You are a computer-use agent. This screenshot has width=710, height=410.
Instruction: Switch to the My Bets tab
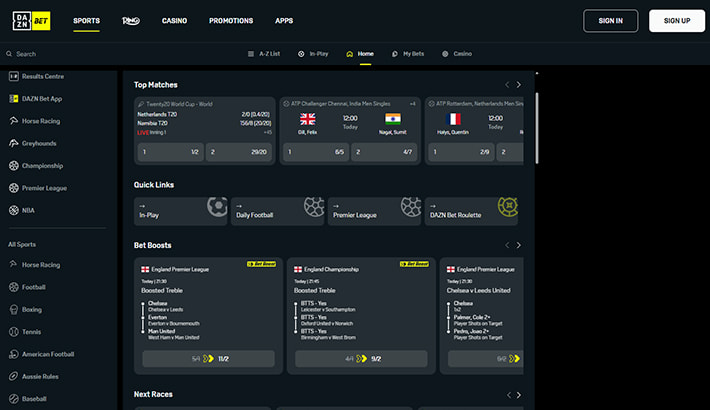(x=408, y=54)
